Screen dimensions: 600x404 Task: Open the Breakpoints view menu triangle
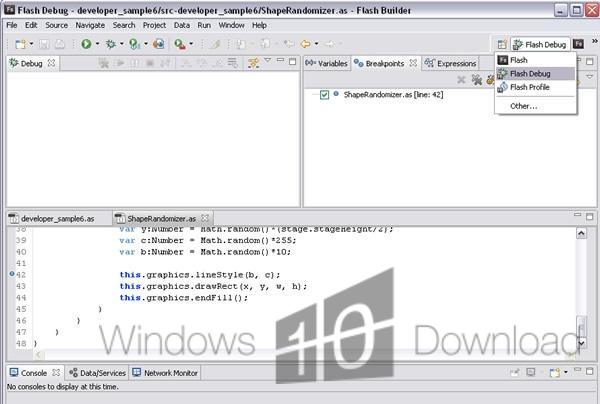point(590,77)
